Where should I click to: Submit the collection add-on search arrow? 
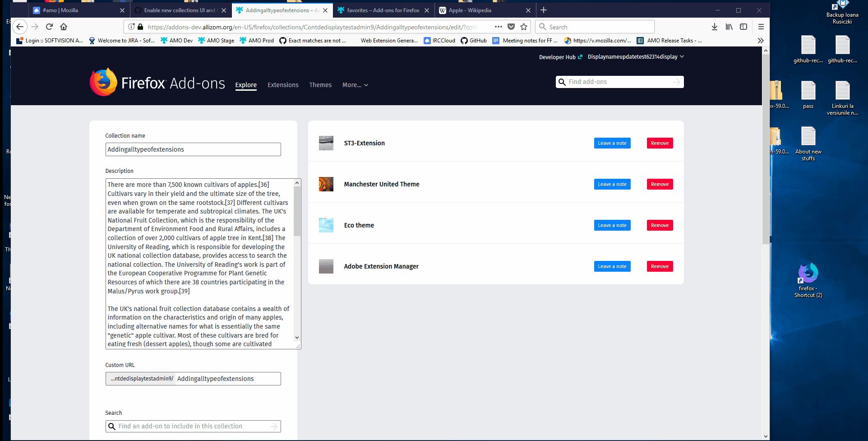point(273,427)
